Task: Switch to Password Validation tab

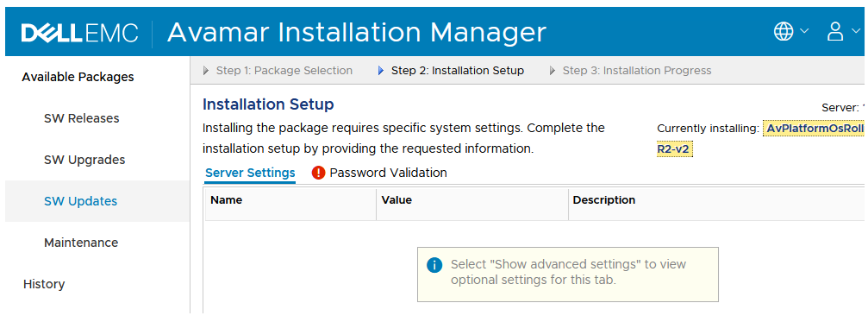Action: (388, 173)
